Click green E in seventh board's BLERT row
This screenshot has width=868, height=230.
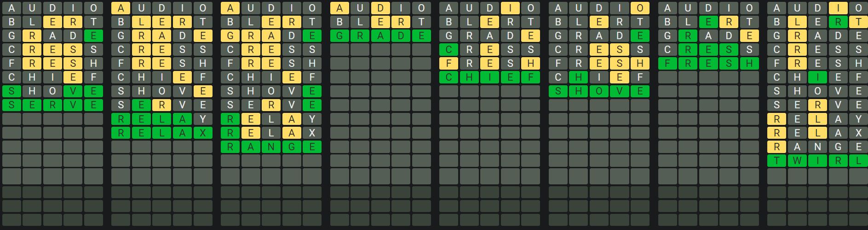(708, 22)
